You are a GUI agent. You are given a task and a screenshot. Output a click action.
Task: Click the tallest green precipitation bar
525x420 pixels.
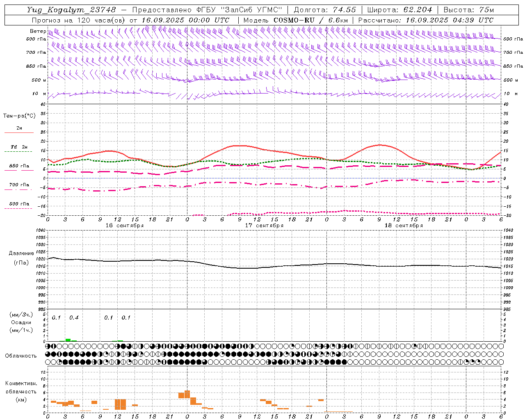pyautogui.click(x=68, y=340)
